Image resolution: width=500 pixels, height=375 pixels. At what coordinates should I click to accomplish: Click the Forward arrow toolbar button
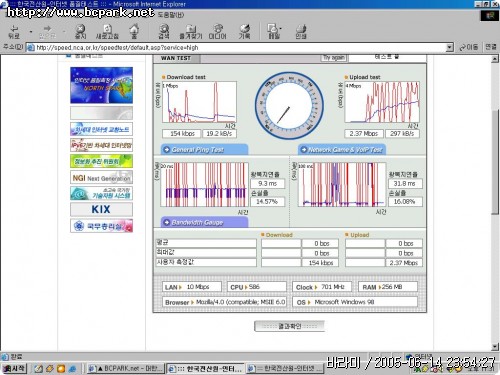click(47, 32)
